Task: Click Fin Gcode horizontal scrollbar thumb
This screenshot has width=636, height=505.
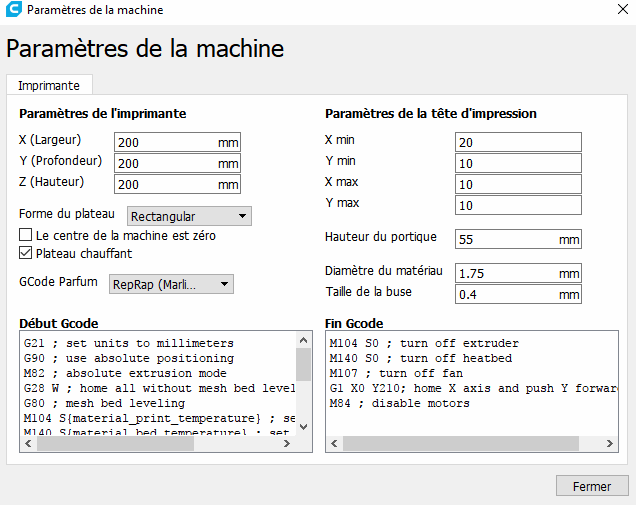Action: coord(461,443)
